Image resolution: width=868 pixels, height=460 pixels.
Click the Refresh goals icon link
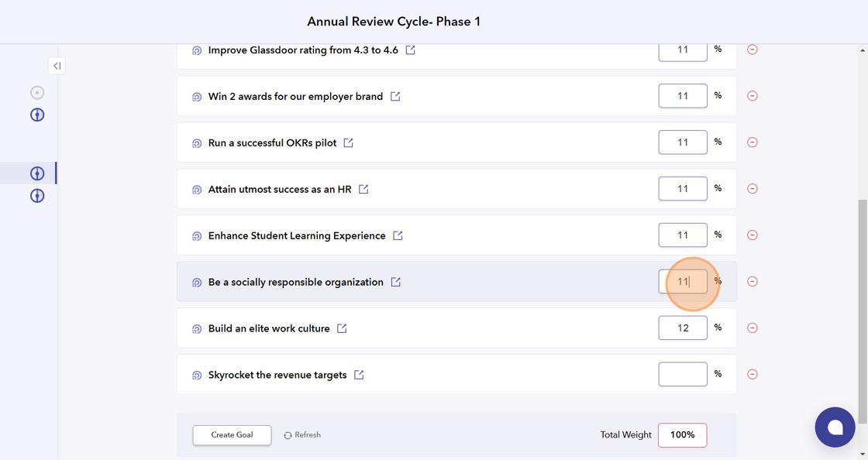(302, 435)
